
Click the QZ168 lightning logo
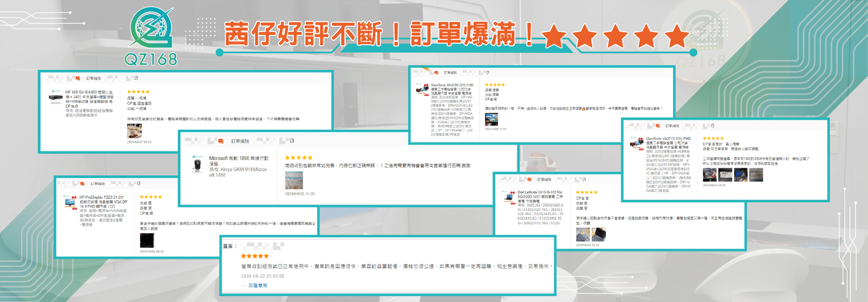click(x=151, y=28)
